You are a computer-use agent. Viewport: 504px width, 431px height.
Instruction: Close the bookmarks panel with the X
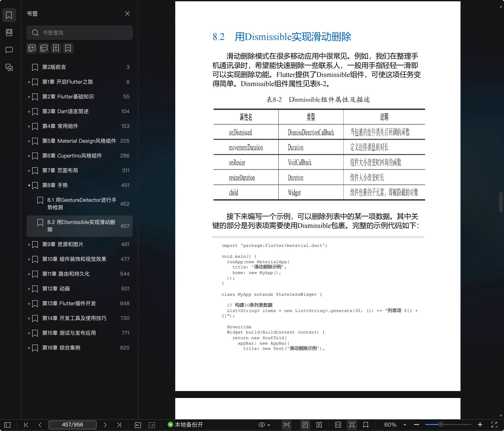pyautogui.click(x=127, y=14)
